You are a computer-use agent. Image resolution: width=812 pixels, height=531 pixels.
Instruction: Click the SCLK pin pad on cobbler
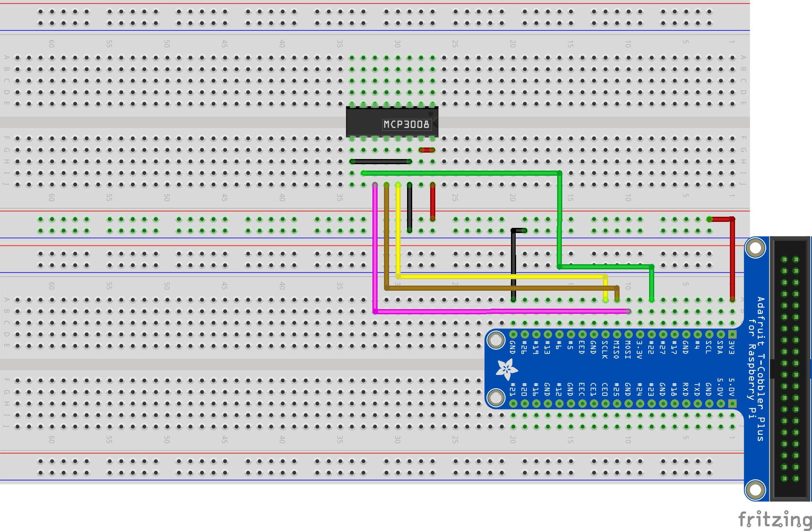[605, 334]
